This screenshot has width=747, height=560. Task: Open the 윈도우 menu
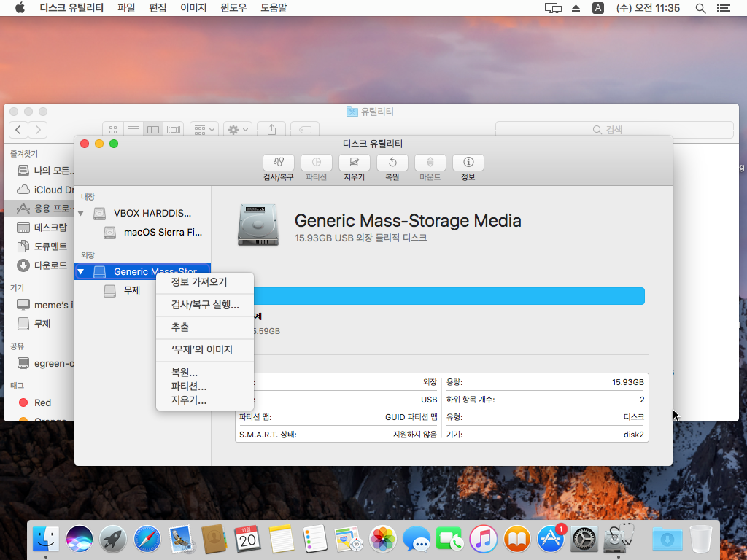tap(233, 7)
